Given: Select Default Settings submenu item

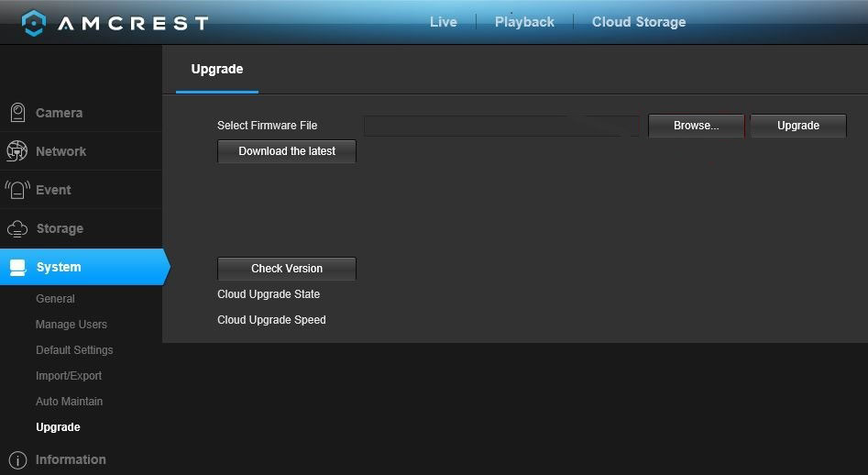Looking at the screenshot, I should (x=74, y=350).
